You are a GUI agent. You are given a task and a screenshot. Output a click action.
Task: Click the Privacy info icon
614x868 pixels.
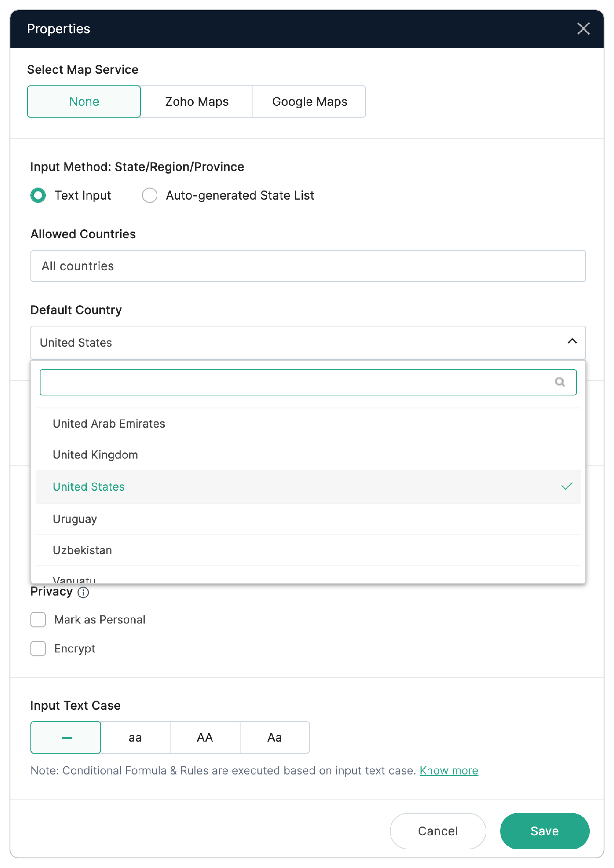pyautogui.click(x=83, y=592)
